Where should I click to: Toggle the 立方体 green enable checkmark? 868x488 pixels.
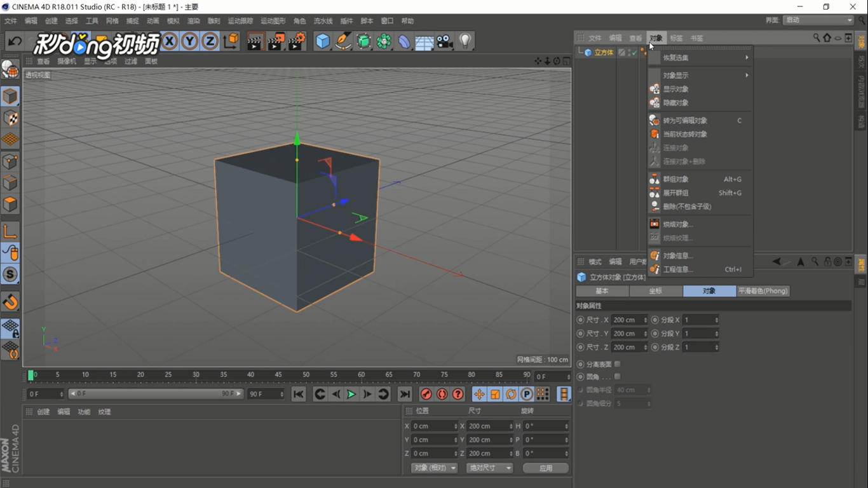[x=634, y=53]
